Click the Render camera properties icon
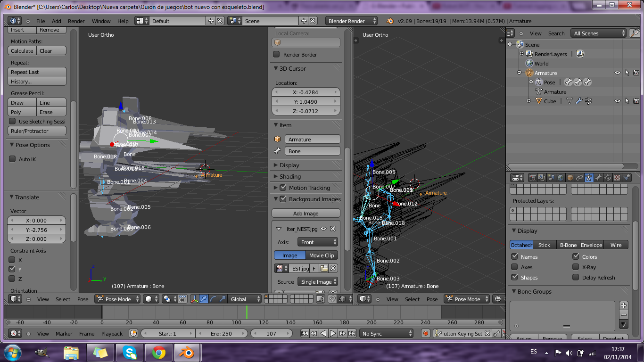This screenshot has height=362, width=644. click(x=532, y=178)
